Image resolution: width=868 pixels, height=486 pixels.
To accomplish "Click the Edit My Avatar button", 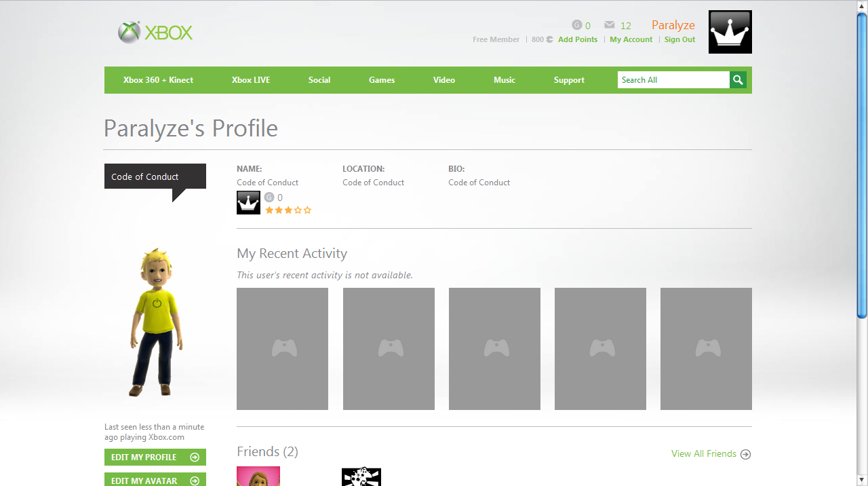I will [155, 480].
